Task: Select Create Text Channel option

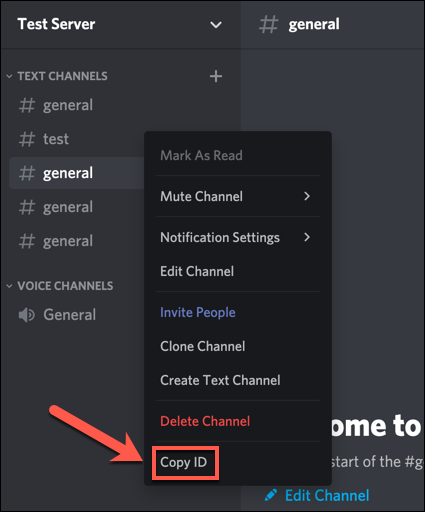Action: (x=238, y=380)
